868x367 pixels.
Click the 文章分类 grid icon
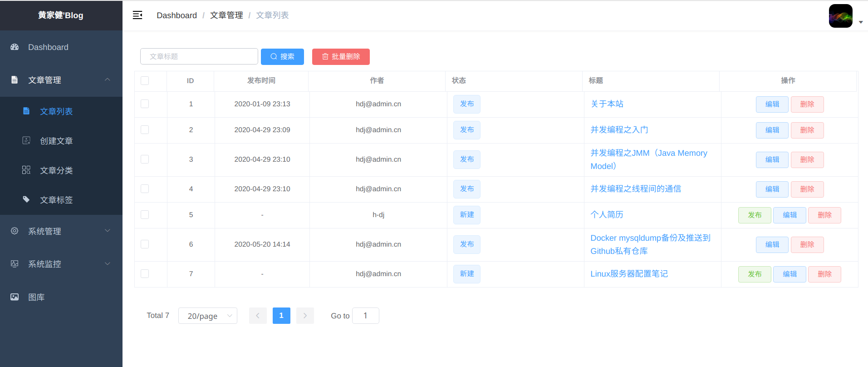coord(26,170)
